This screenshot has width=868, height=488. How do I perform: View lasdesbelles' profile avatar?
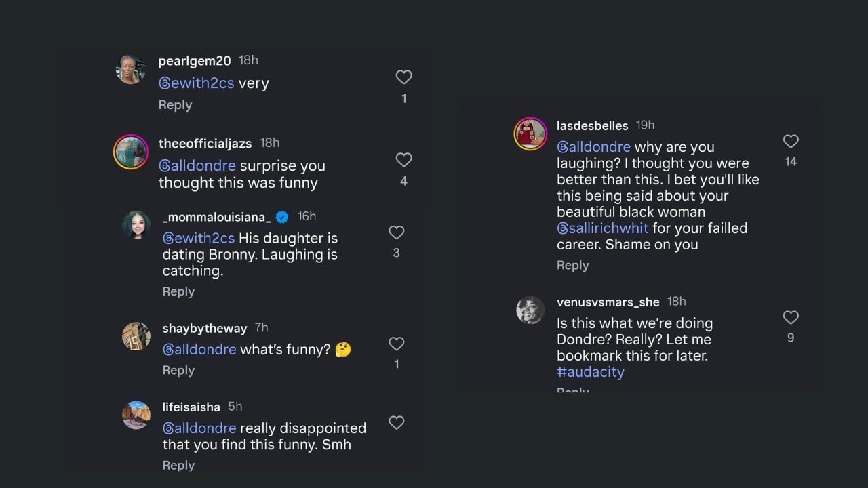click(530, 134)
